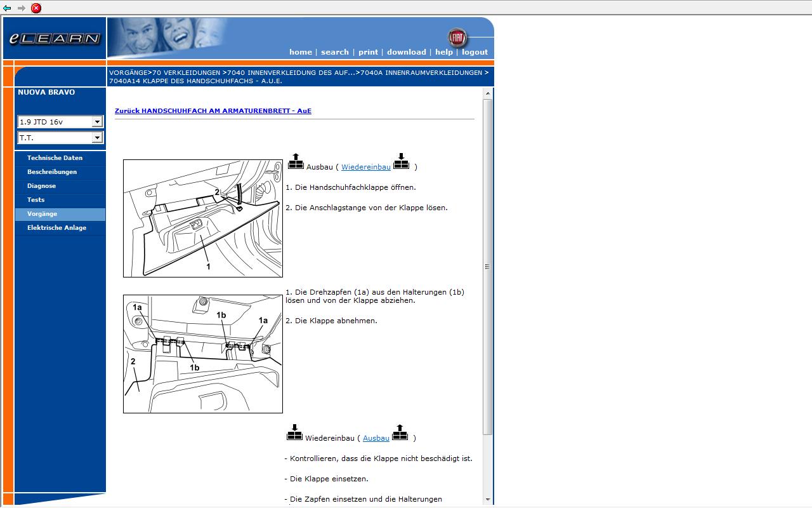812x508 pixels.
Task: Click the Fiat logo badge
Action: click(x=456, y=37)
